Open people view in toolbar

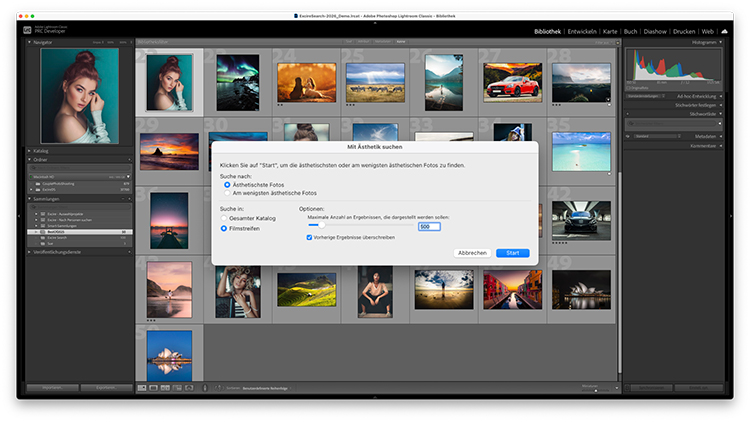tap(189, 387)
